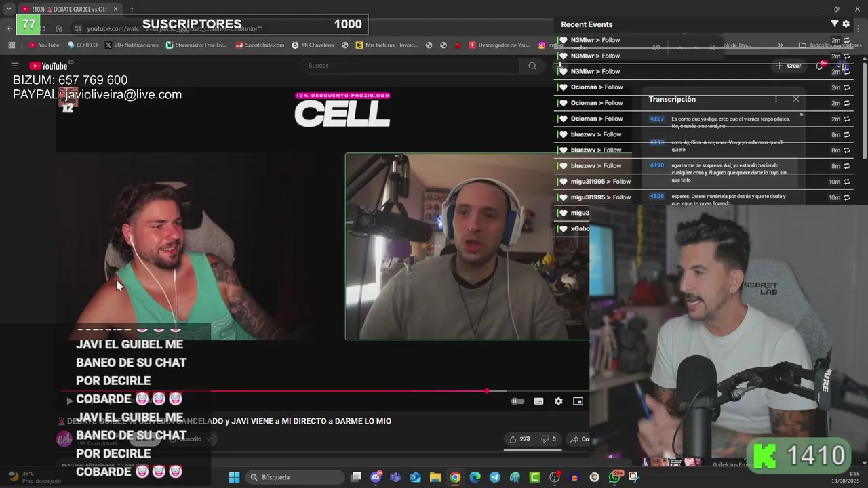Play the video with the play button

69,401
